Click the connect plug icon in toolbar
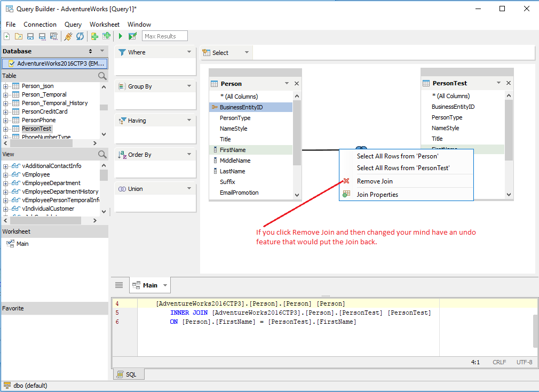 point(68,36)
